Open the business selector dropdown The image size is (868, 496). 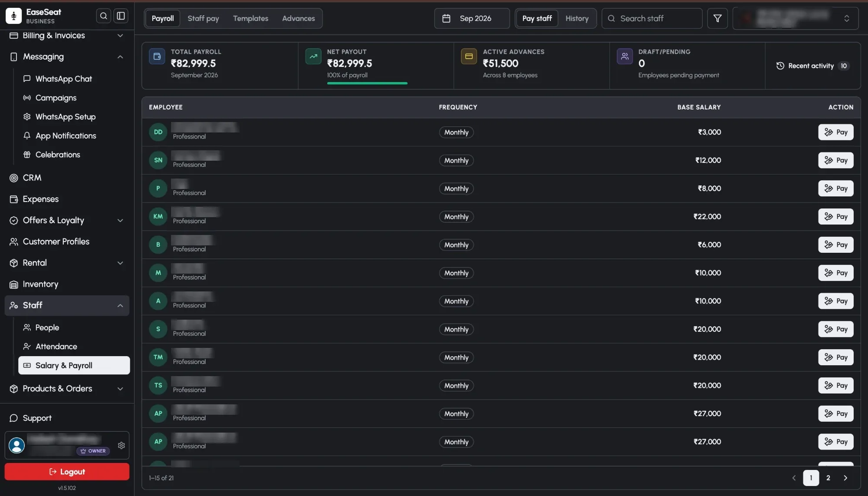click(x=796, y=18)
